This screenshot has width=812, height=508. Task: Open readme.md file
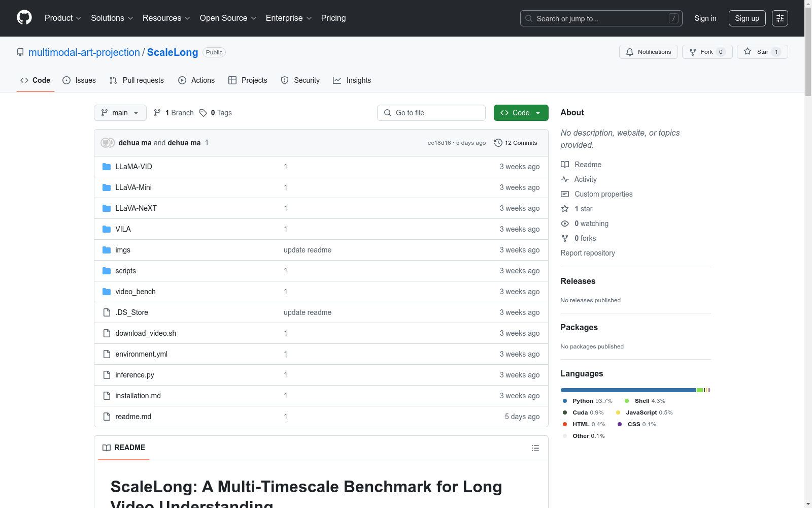pyautogui.click(x=133, y=417)
